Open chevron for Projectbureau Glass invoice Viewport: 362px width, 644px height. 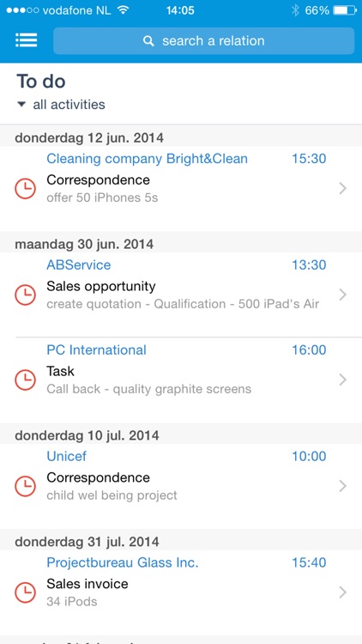[x=343, y=592]
